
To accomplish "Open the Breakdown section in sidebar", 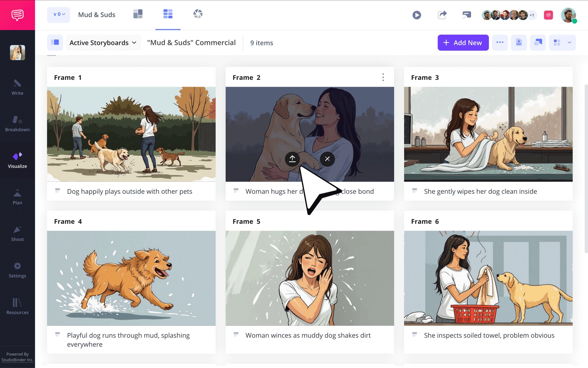I will tap(17, 124).
